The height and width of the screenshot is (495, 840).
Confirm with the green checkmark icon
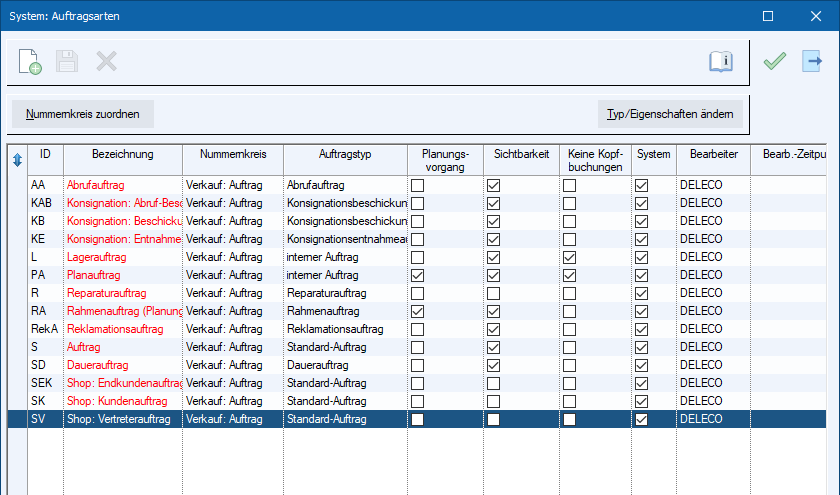tap(774, 62)
